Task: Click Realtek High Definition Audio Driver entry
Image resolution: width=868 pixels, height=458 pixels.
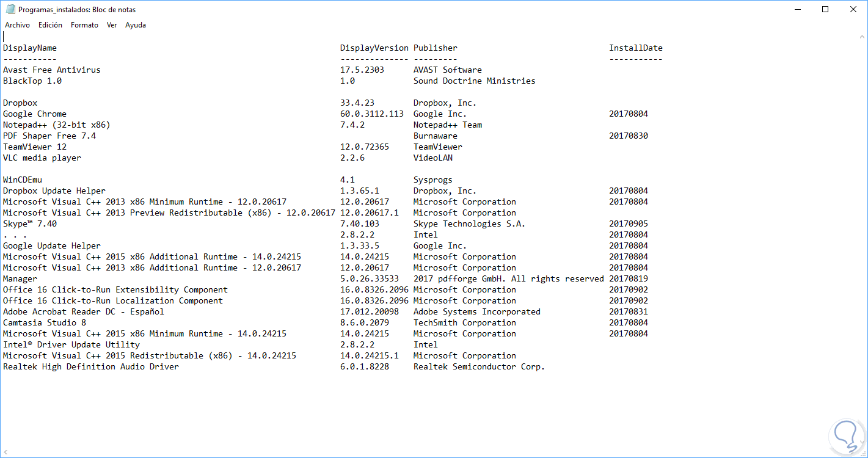Action: (x=91, y=366)
